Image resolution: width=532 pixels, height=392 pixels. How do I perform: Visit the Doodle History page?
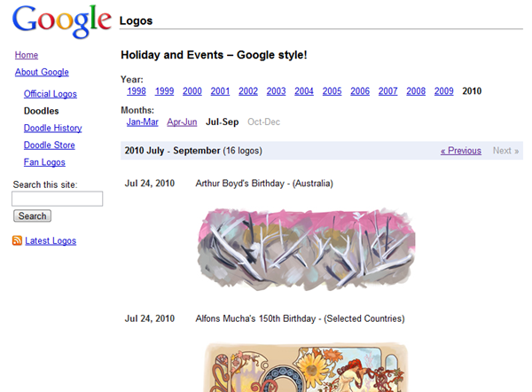tap(53, 128)
